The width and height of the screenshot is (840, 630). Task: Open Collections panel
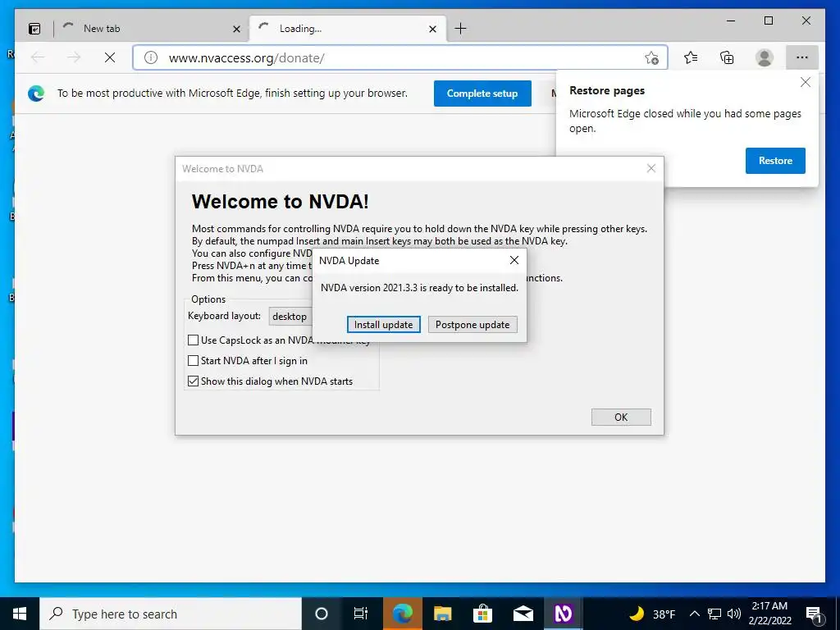727,57
